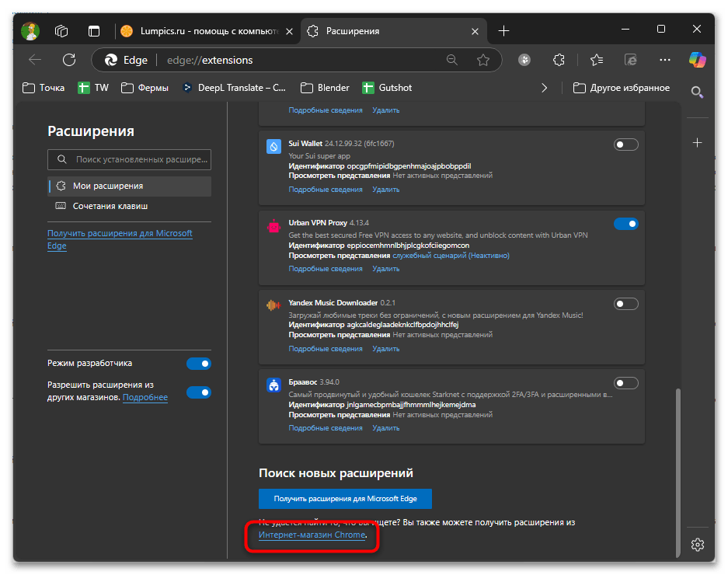Reload the page
The image size is (728, 575).
coord(69,60)
